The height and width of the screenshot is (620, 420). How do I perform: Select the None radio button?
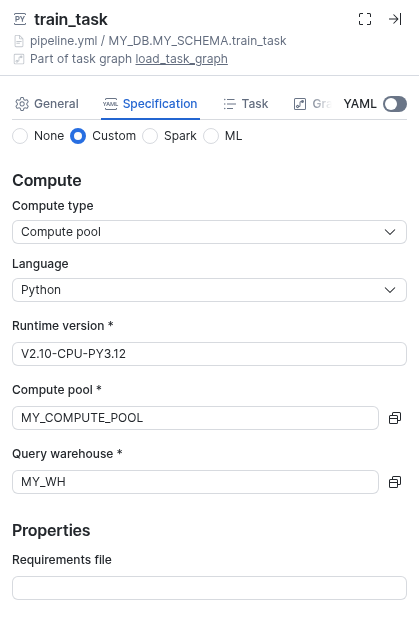point(20,136)
